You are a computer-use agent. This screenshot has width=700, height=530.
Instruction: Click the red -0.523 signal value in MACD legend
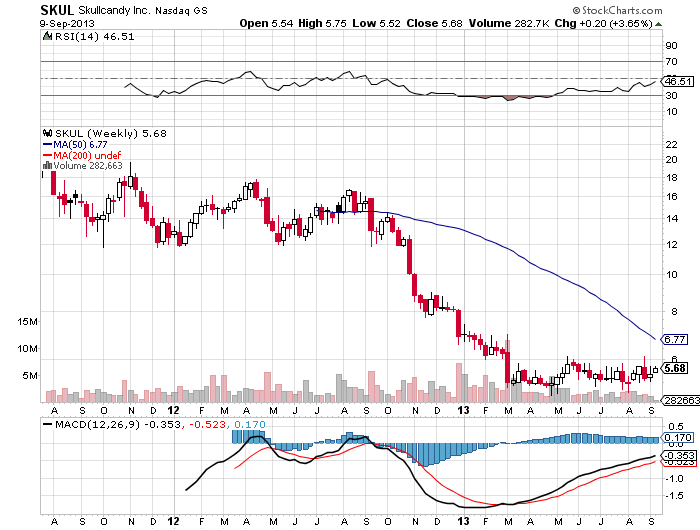[208, 424]
